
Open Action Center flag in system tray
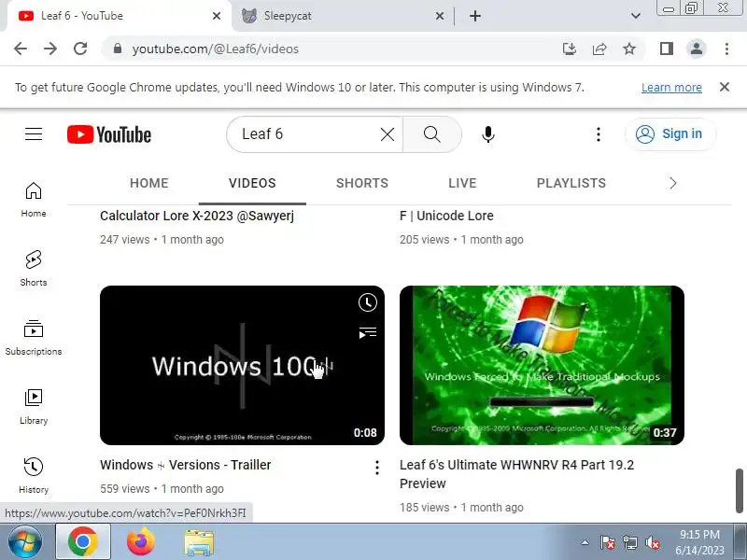coord(607,542)
